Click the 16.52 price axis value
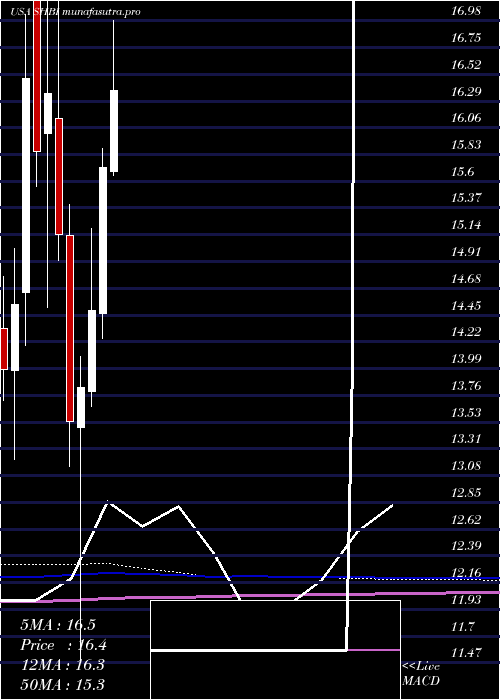This screenshot has height=700, width=500. point(466,64)
